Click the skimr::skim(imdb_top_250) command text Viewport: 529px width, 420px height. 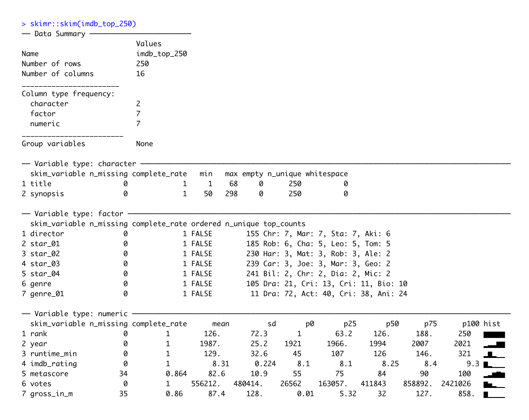click(x=83, y=24)
